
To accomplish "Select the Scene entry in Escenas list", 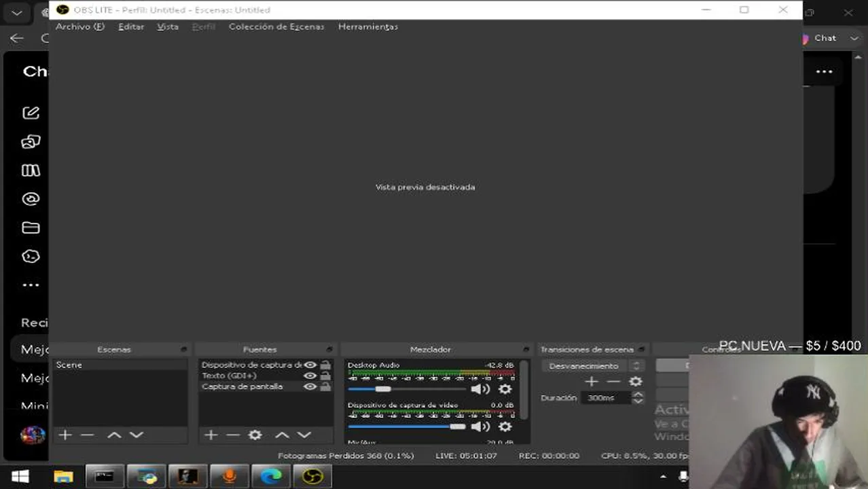I will click(120, 365).
